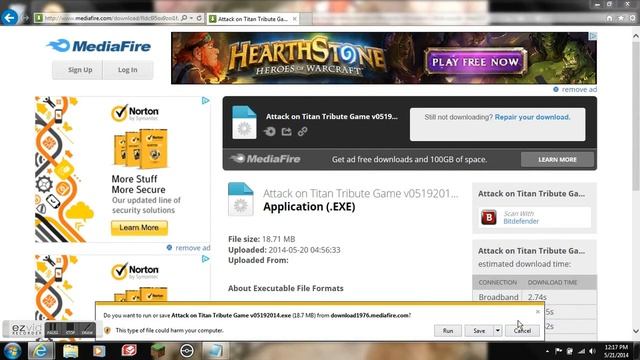This screenshot has height=360, width=640.
Task: Click the browser forward arrow
Action: click(25, 18)
